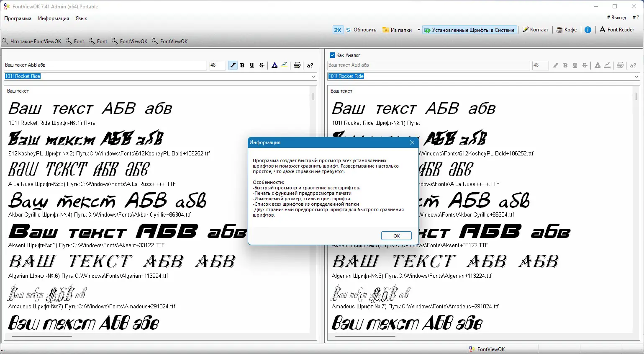Toggle the 2X dual-pane view button
This screenshot has height=354, width=644.
point(338,30)
